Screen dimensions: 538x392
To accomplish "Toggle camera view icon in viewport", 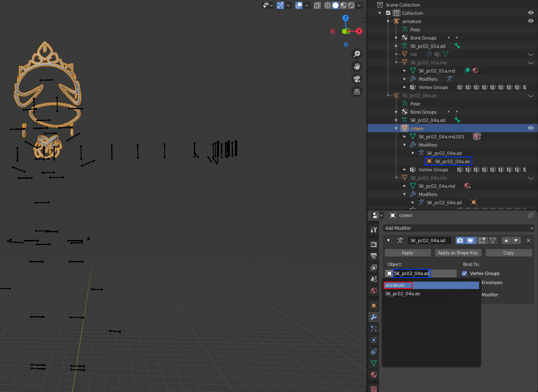I will pyautogui.click(x=357, y=79).
